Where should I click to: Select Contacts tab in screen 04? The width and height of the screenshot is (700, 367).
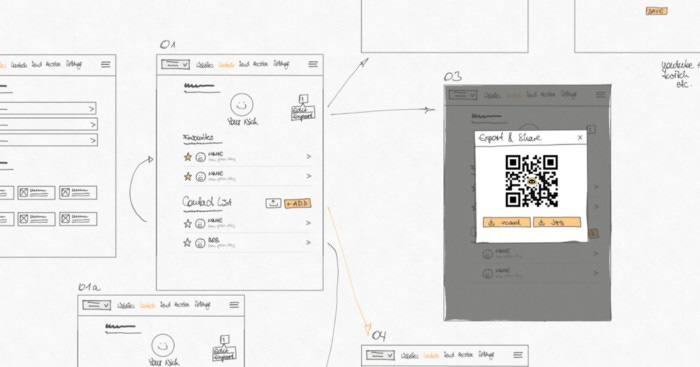point(431,356)
